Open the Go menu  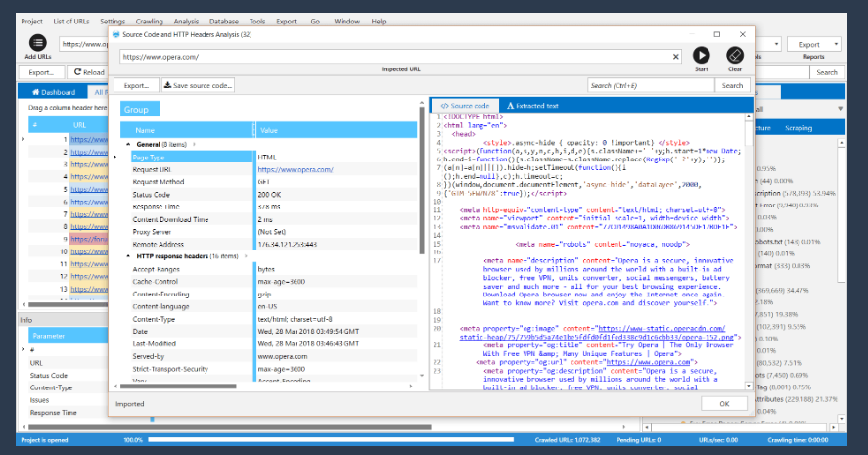[315, 21]
